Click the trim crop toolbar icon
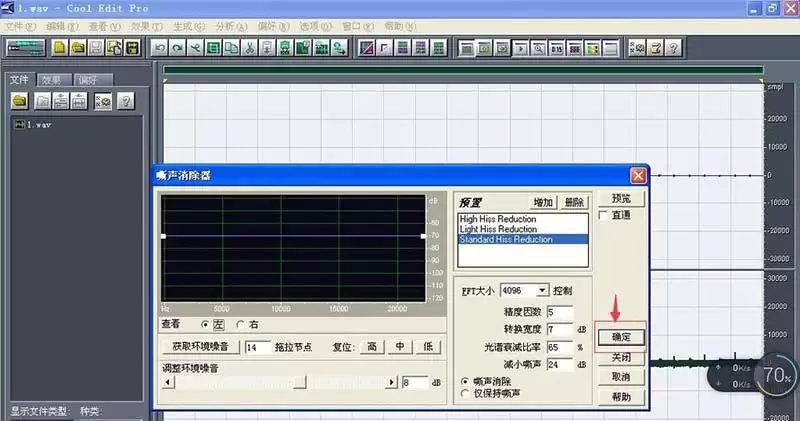 point(214,48)
